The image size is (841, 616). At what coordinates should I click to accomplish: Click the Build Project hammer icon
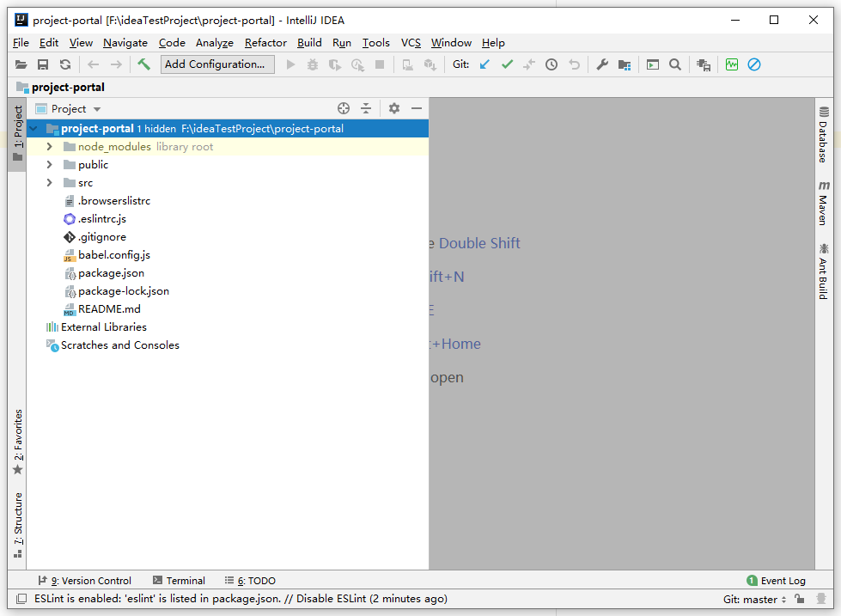pyautogui.click(x=143, y=65)
